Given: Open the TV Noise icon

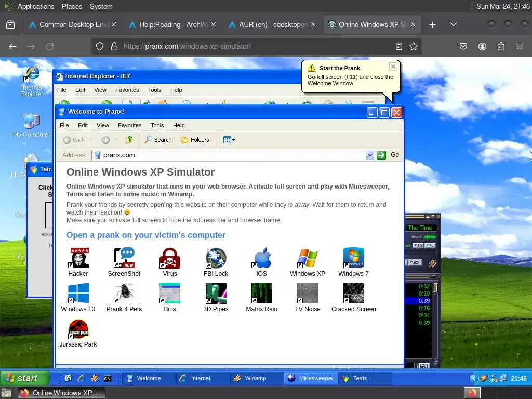Looking at the screenshot, I should click(x=308, y=293).
